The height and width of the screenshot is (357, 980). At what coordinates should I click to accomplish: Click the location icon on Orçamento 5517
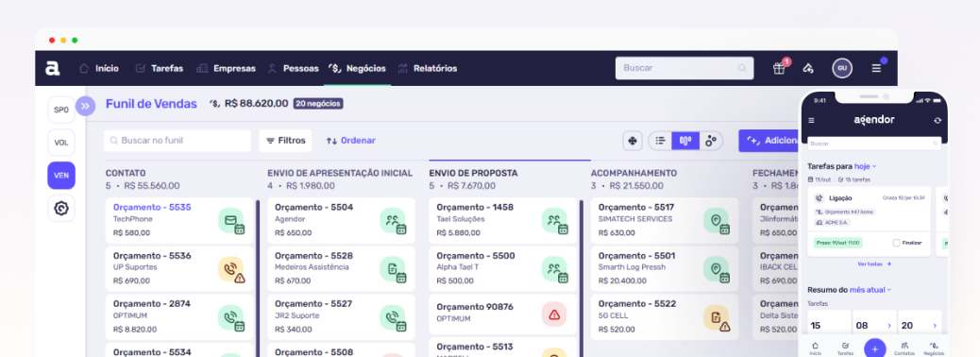click(717, 221)
